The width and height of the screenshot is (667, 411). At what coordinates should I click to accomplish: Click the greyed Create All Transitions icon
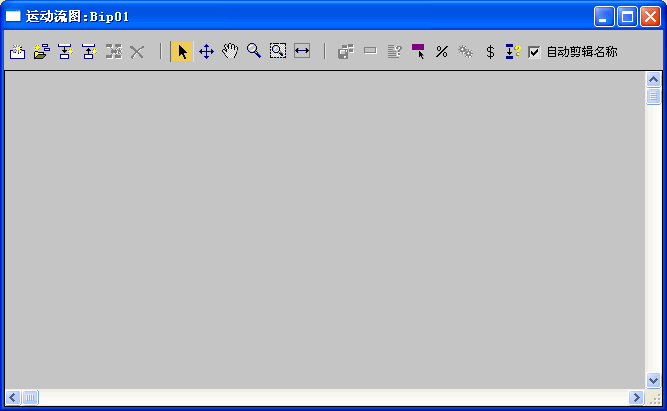pos(114,51)
